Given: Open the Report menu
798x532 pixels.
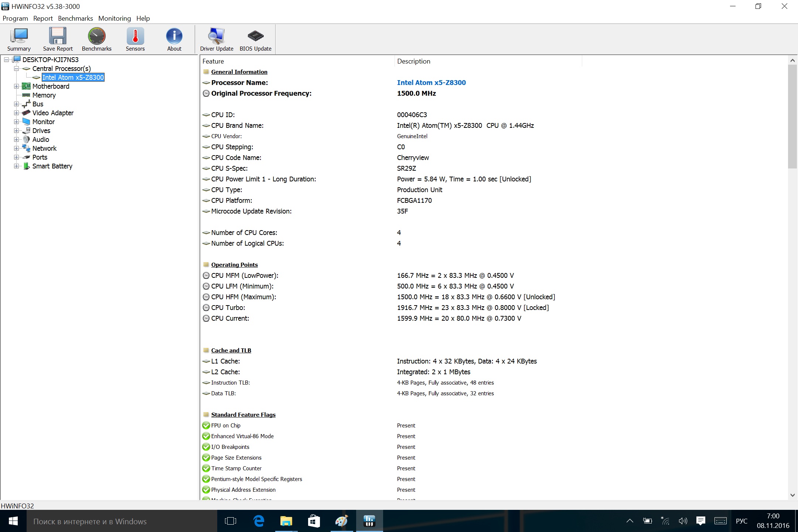Looking at the screenshot, I should [43, 18].
